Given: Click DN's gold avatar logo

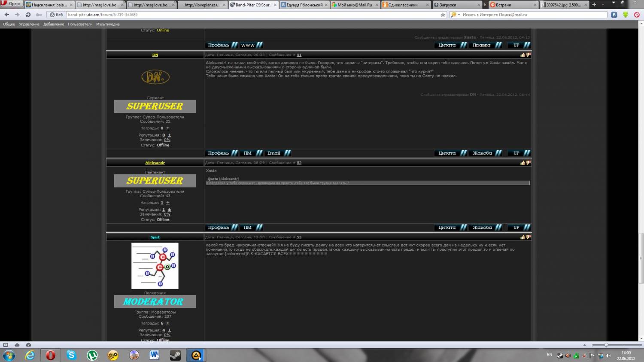Looking at the screenshot, I should point(155,77).
